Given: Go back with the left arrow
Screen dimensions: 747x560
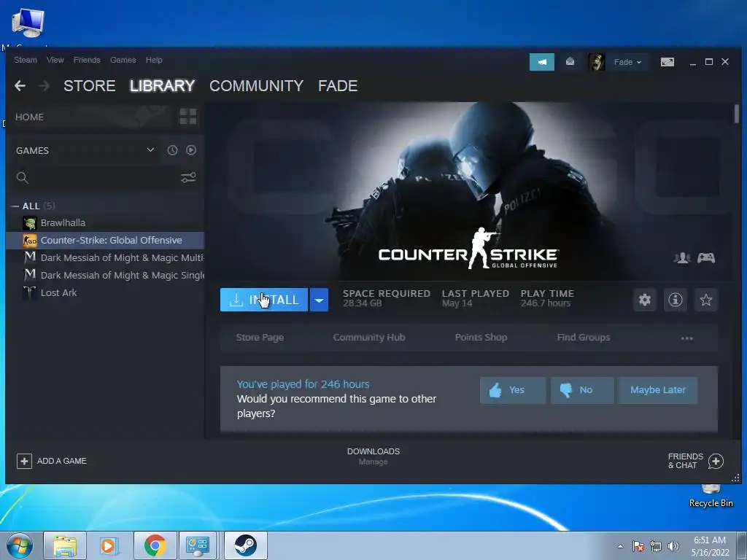Looking at the screenshot, I should tap(20, 86).
